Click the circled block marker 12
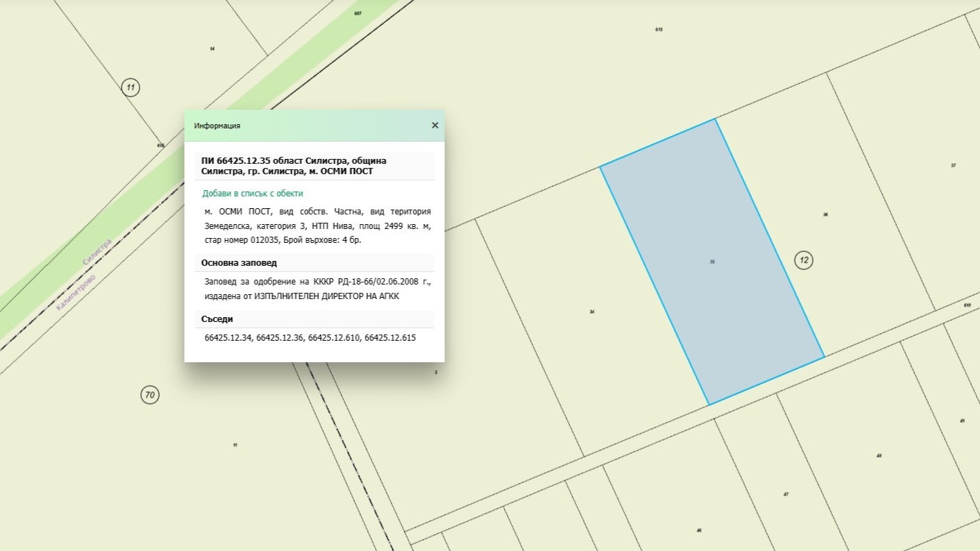Image resolution: width=980 pixels, height=551 pixels. coord(804,261)
